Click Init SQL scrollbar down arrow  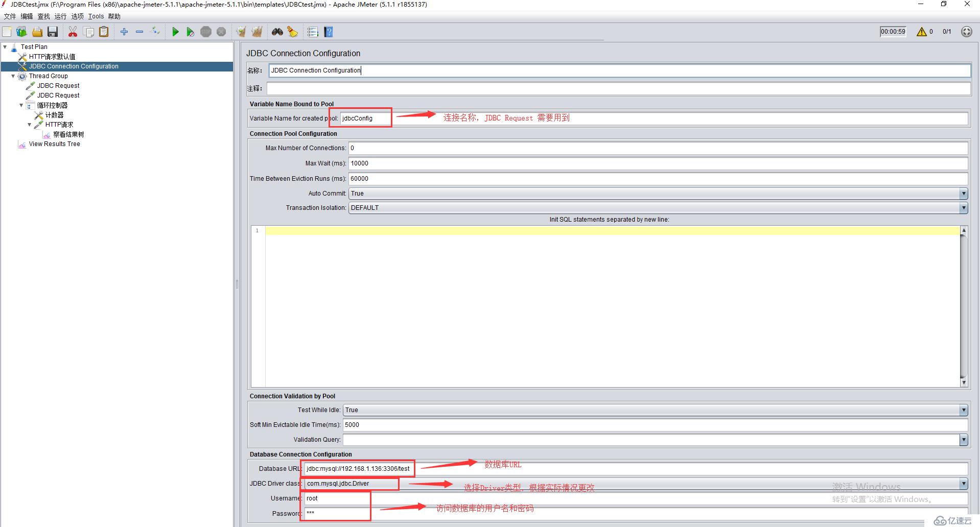(964, 382)
